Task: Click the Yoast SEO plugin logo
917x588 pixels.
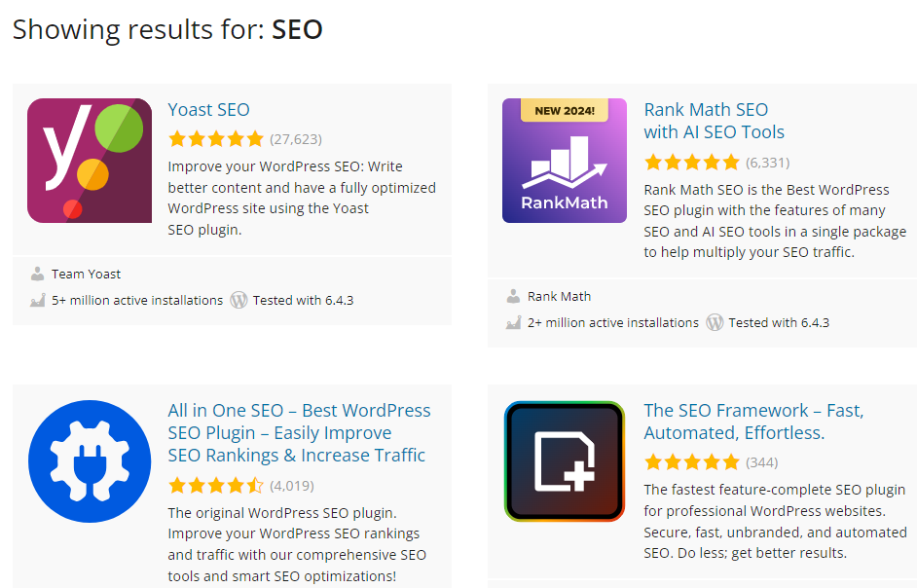Action: pyautogui.click(x=90, y=161)
